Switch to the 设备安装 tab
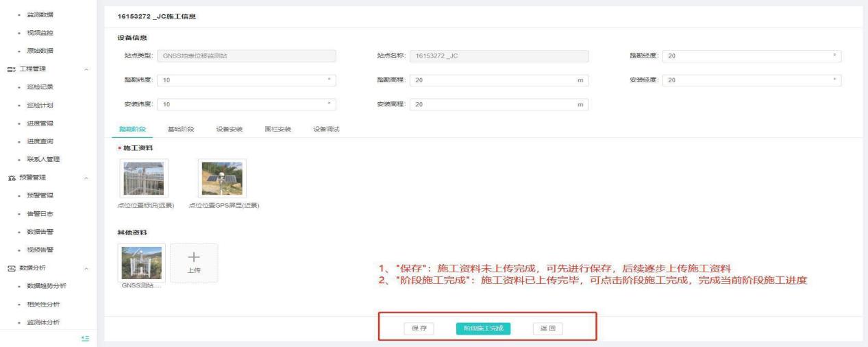Viewport: 868px width, 347px height. coord(230,129)
